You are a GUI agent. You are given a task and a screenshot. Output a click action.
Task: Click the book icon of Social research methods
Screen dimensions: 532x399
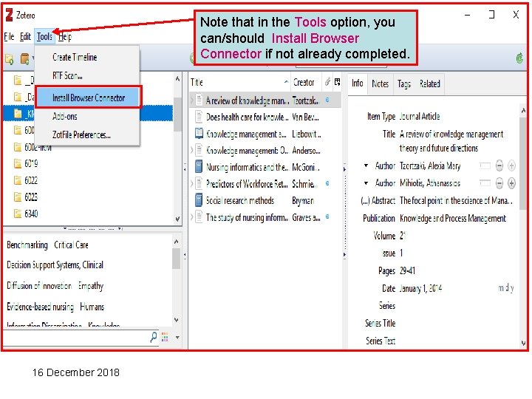tap(199, 200)
